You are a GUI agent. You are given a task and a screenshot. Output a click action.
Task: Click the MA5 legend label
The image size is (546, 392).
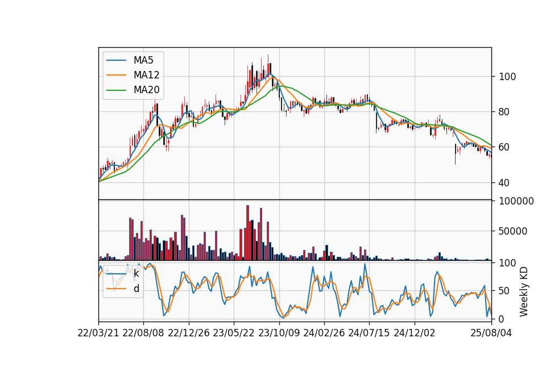tap(143, 60)
